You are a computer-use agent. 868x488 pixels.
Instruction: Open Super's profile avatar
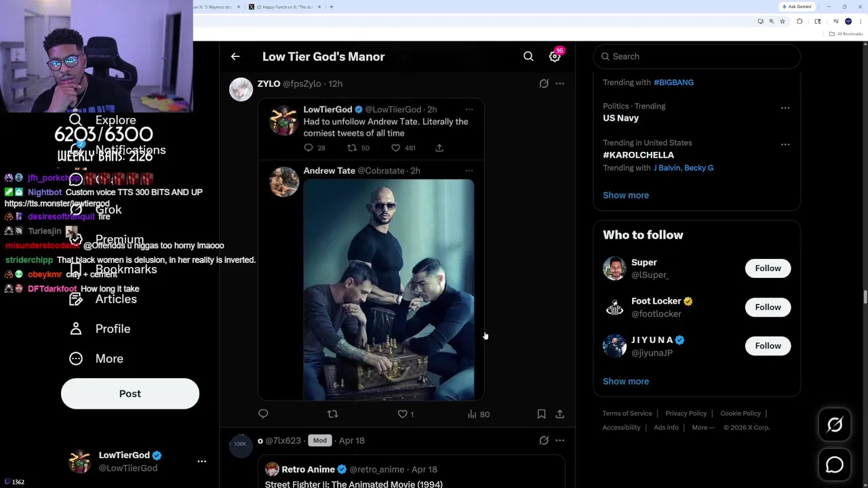(x=614, y=268)
